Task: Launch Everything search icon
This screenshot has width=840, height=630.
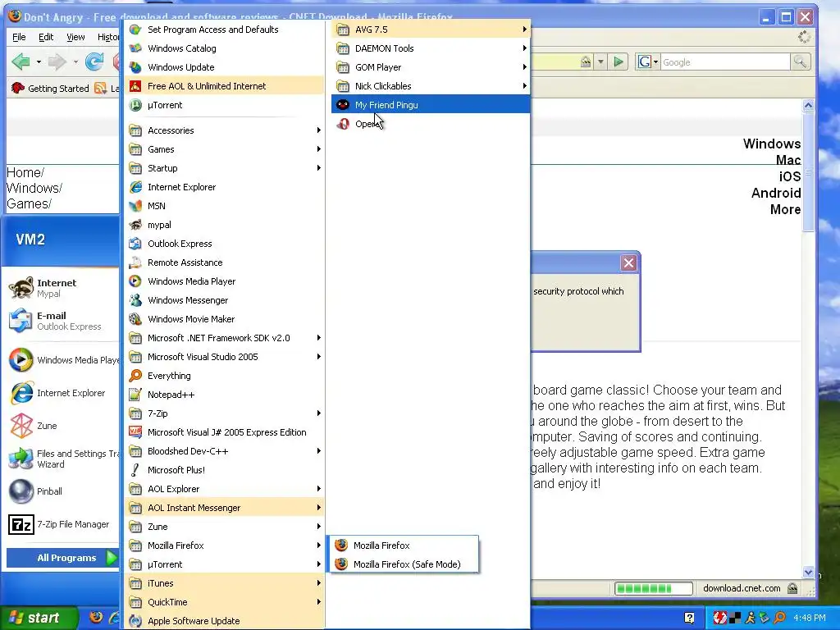Action: click(x=135, y=376)
